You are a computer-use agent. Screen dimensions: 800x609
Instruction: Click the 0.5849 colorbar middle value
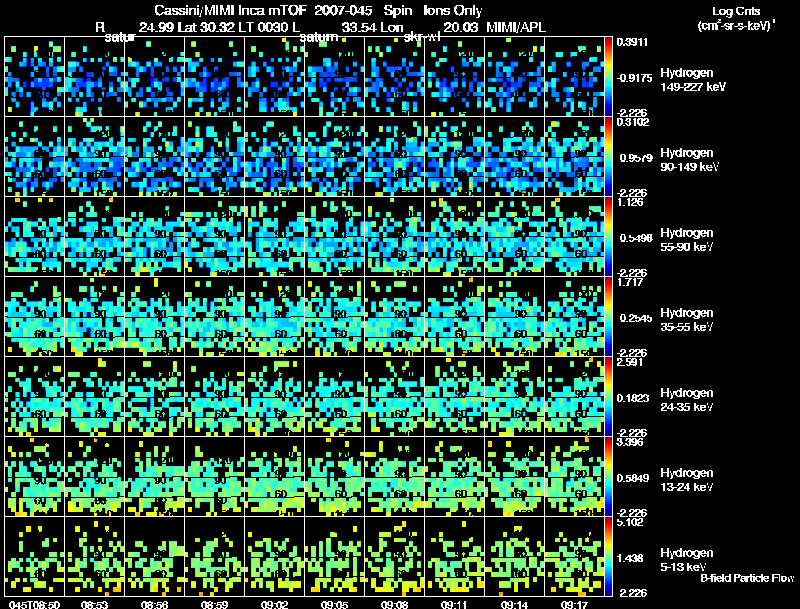tap(633, 478)
